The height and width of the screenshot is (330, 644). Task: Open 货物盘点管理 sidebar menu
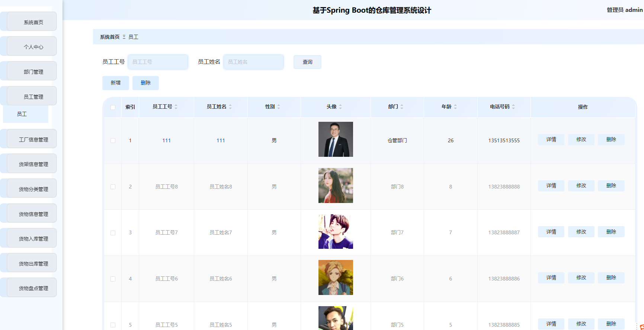click(x=32, y=288)
